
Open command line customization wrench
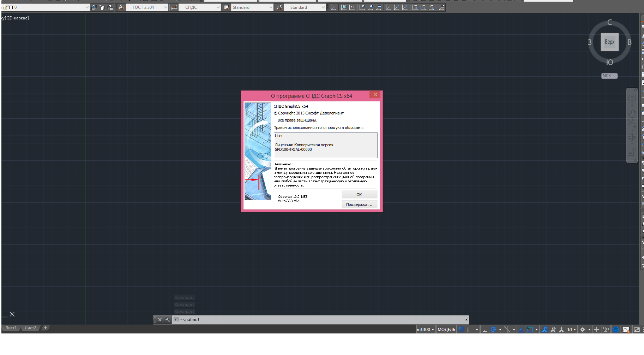click(168, 320)
